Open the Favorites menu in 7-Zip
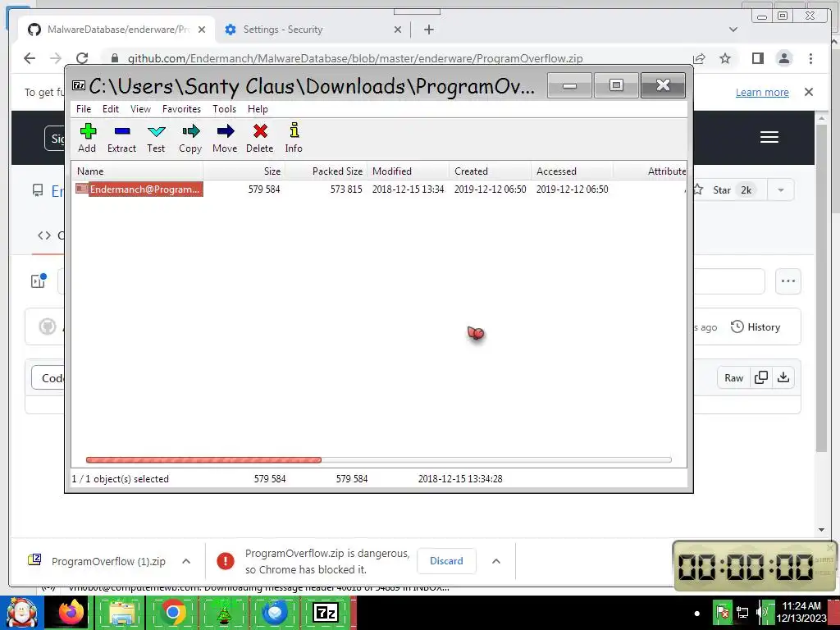The width and height of the screenshot is (840, 630). click(181, 109)
